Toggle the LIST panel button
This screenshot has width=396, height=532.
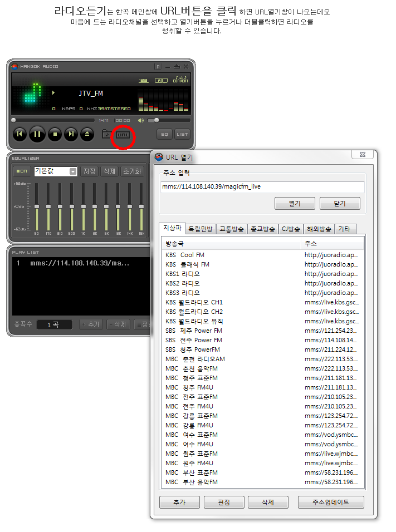182,134
